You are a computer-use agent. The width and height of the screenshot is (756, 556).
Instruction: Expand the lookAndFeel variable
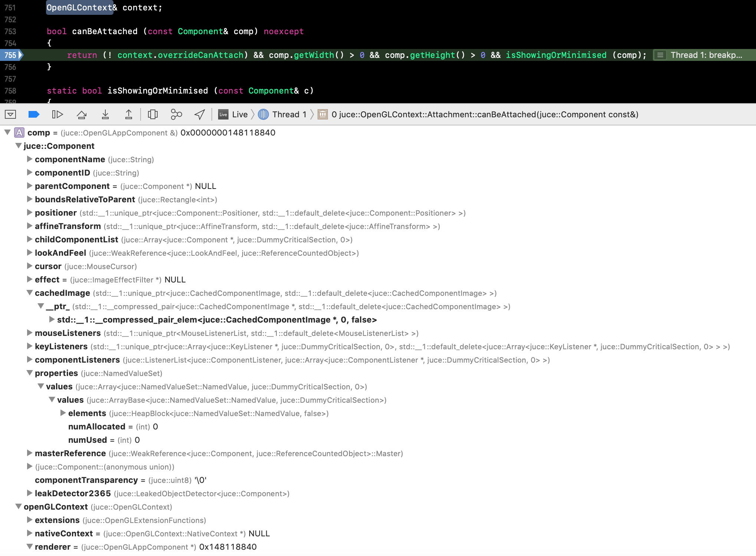pos(30,253)
